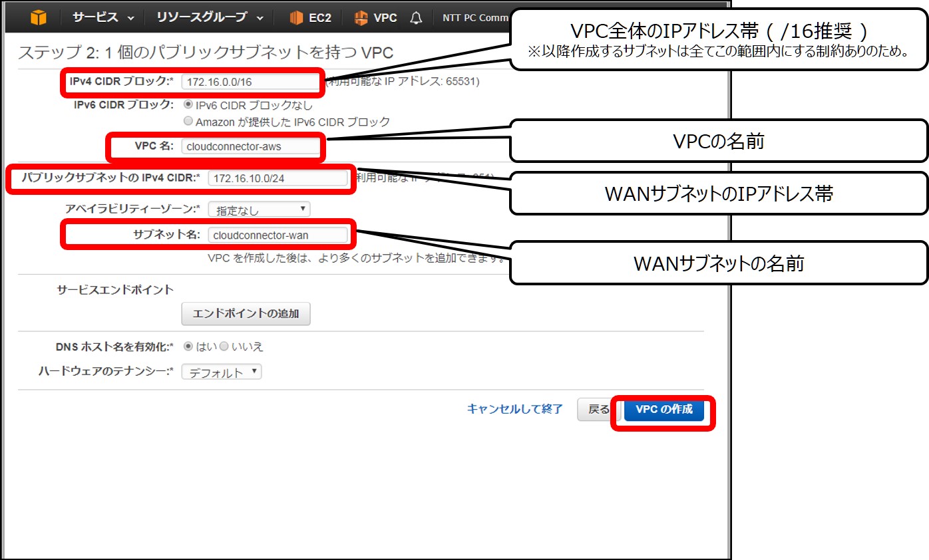Click the エンドポイントの追加 button

246,313
